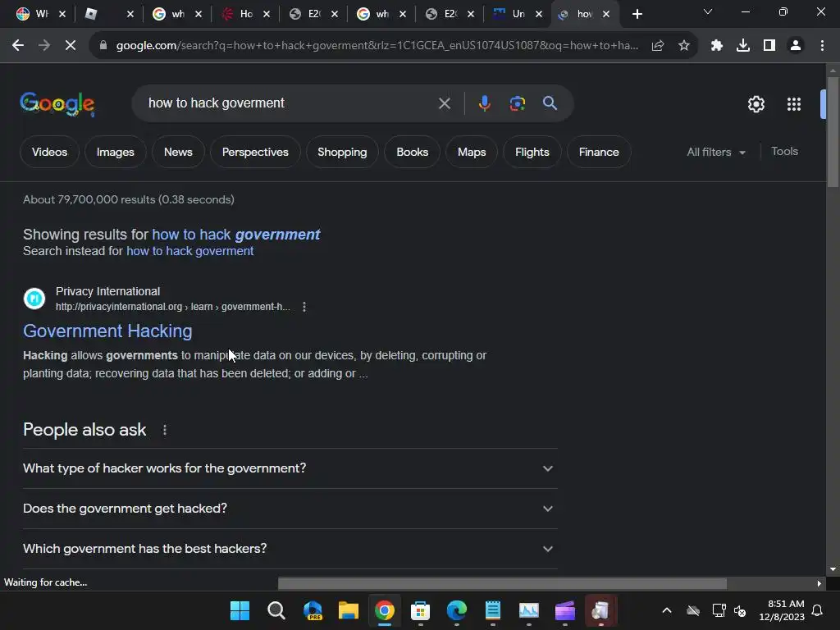
Task: Expand 'Which government has the best hackers?'
Action: (290, 549)
